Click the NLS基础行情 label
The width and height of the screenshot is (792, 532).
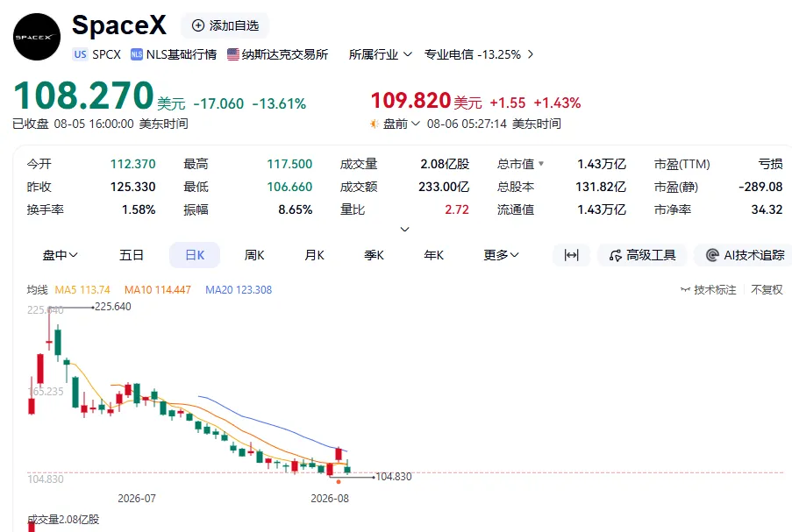pos(182,54)
